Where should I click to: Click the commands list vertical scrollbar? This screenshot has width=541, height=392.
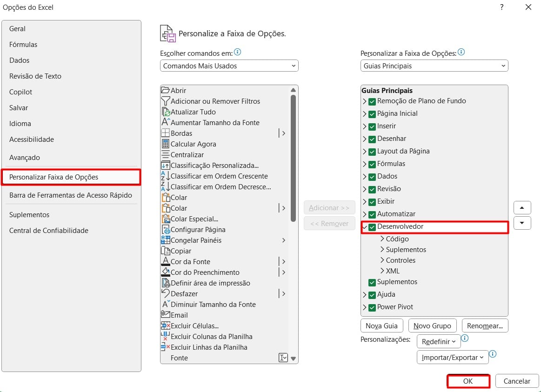click(x=293, y=158)
